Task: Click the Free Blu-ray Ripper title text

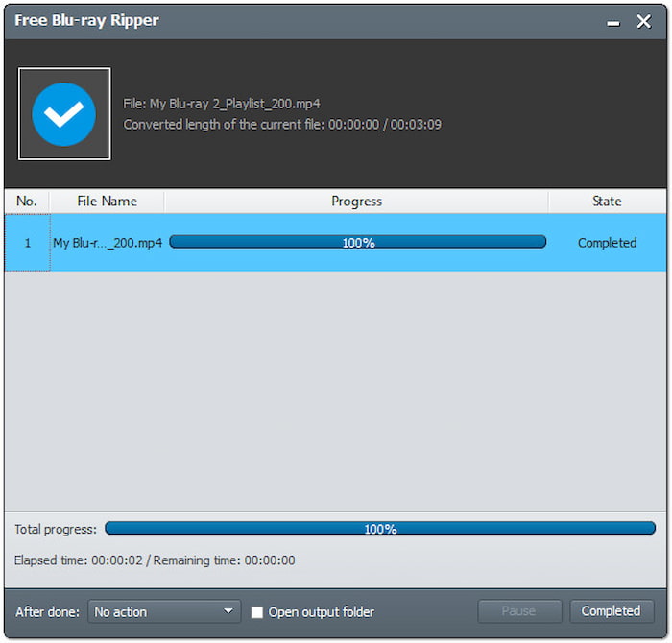Action: point(86,20)
